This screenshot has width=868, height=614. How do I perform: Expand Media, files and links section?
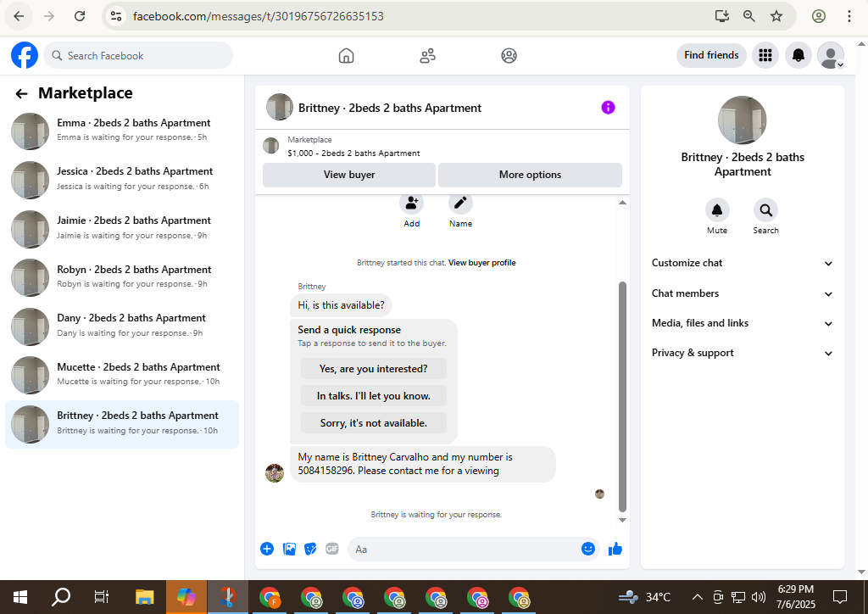pyautogui.click(x=743, y=323)
